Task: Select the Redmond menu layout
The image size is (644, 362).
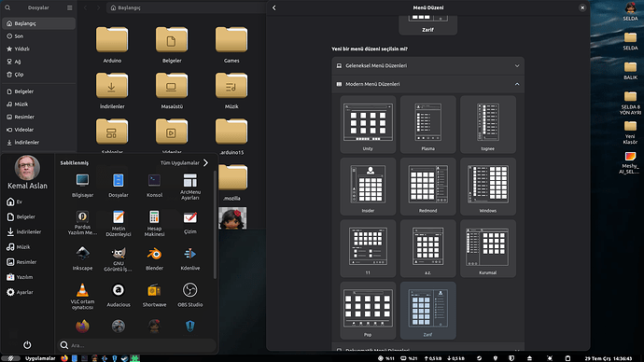Action: click(x=427, y=187)
